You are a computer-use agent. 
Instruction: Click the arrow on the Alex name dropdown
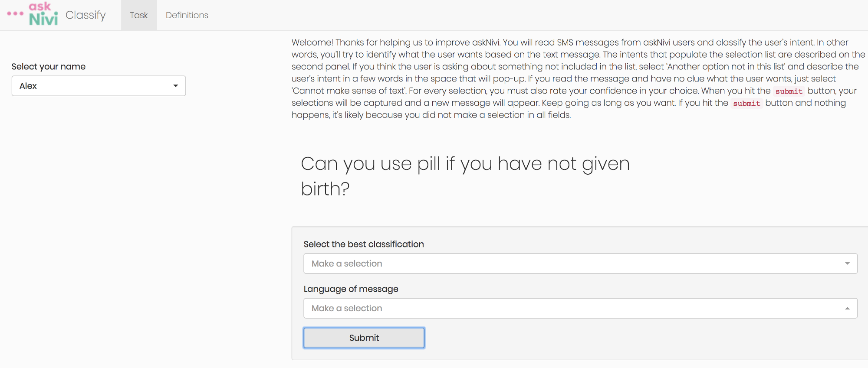click(x=176, y=86)
